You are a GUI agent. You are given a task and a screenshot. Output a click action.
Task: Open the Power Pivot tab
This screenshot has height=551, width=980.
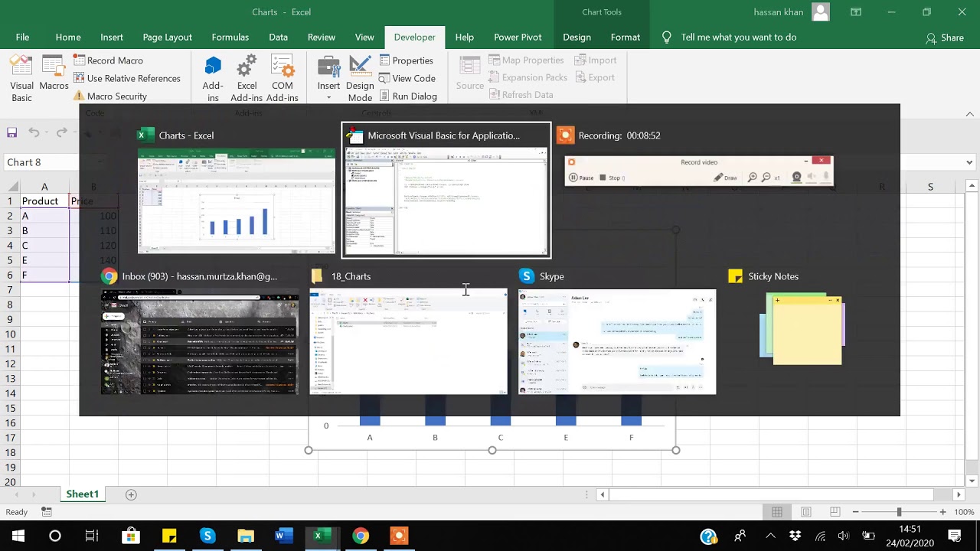coord(518,37)
